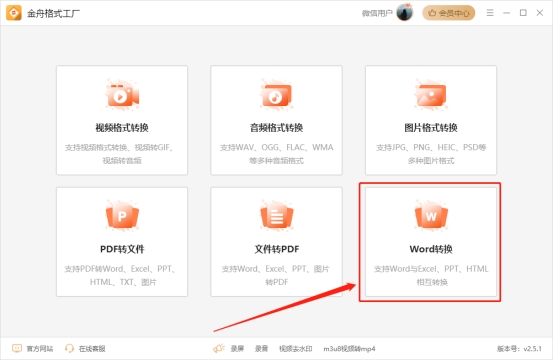The width and height of the screenshot is (554, 360).
Task: Open the image format conversion picture icon
Action: pyautogui.click(x=431, y=95)
